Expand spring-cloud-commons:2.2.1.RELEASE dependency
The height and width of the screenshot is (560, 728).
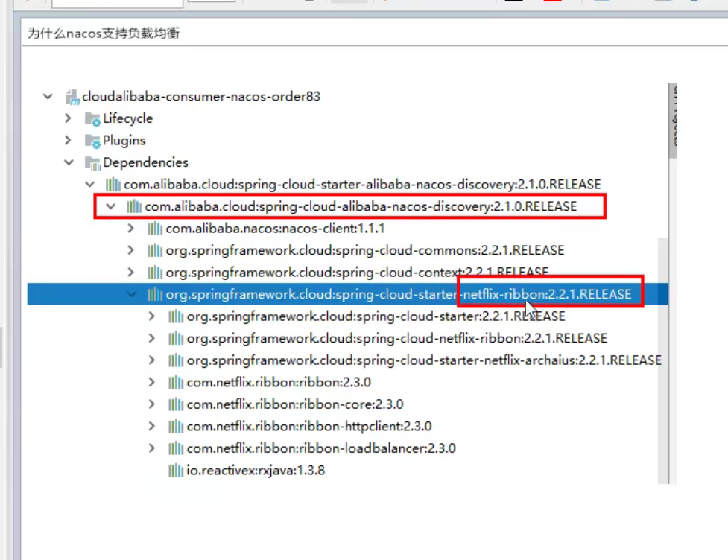pos(131,250)
